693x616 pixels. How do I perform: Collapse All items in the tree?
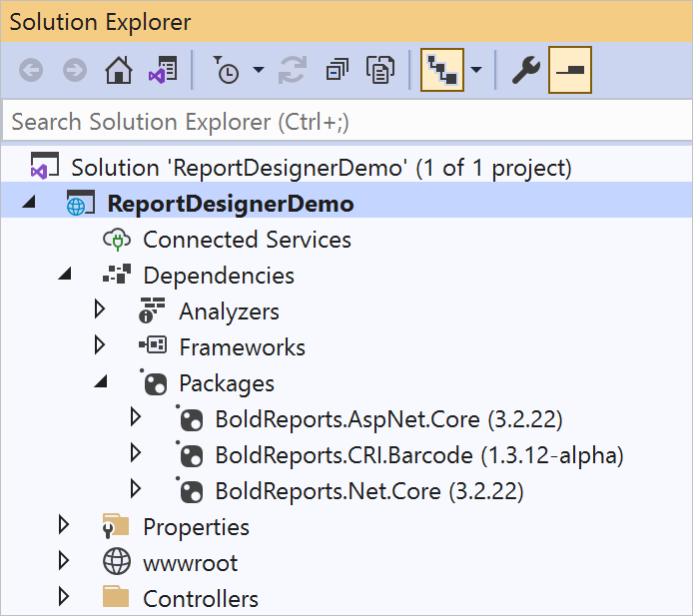[337, 70]
